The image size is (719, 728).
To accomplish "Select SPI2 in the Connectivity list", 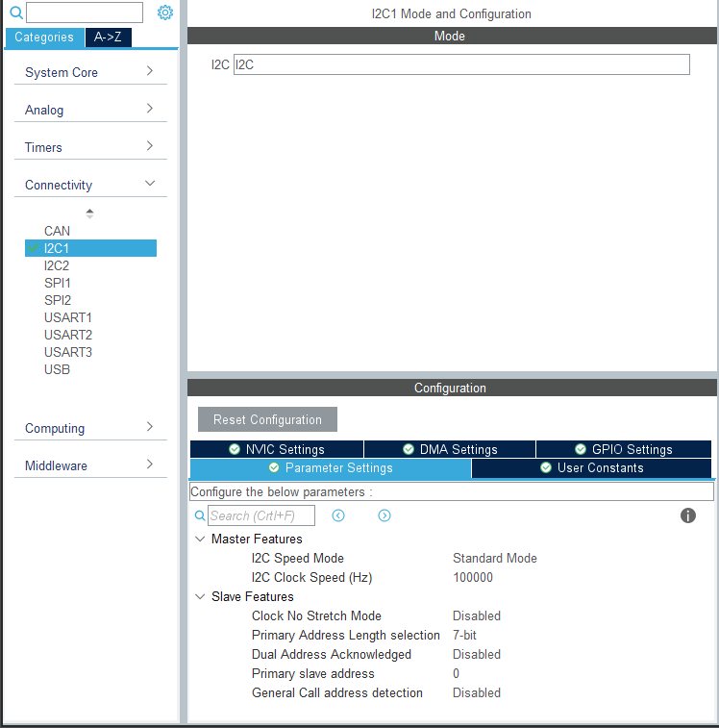I will click(x=58, y=300).
